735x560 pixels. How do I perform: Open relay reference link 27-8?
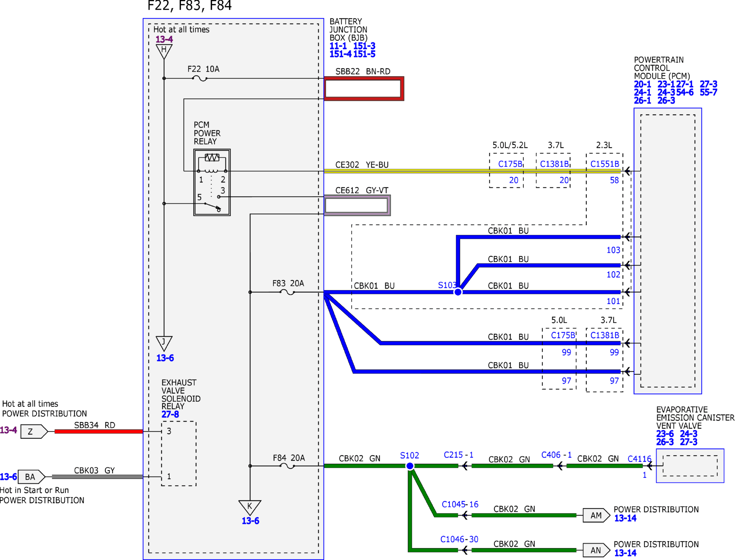point(170,414)
